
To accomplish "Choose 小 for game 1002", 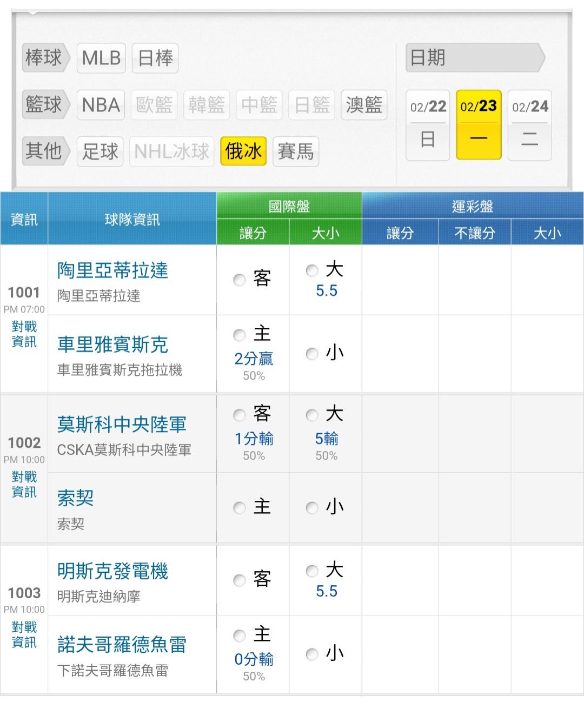I will pos(312,508).
